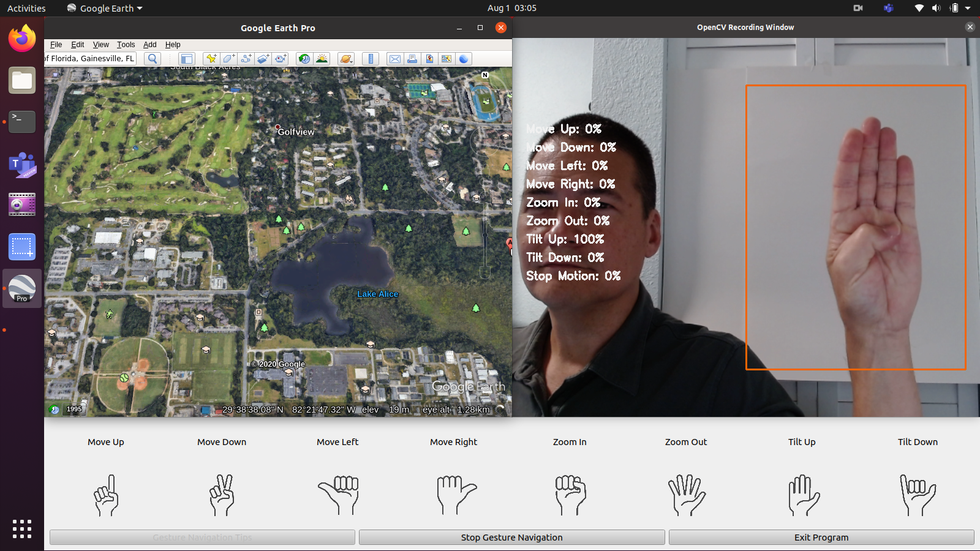Click the Zoom Out open-hand gesture icon
The width and height of the screenshot is (980, 551).
pyautogui.click(x=687, y=495)
